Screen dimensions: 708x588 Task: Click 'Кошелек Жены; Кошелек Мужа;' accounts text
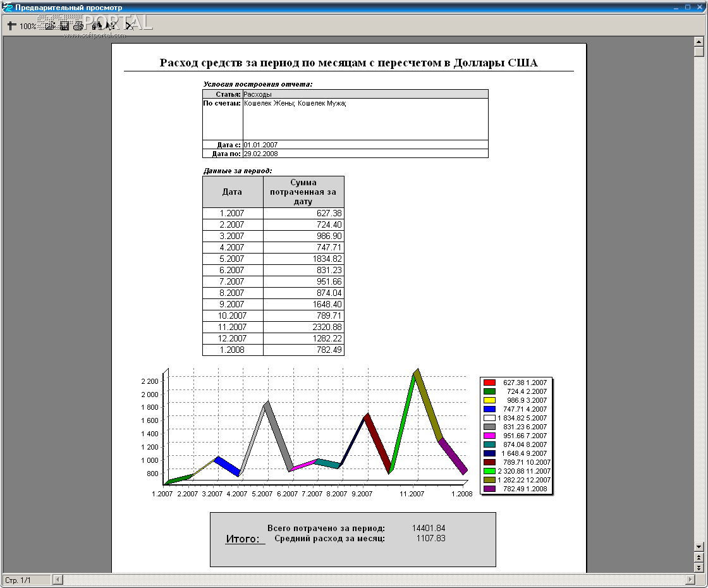[x=295, y=104]
